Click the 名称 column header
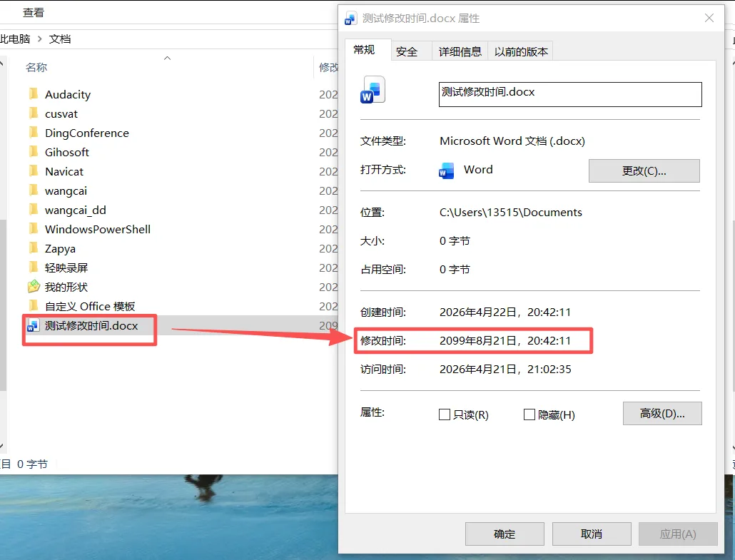This screenshot has width=735, height=560. [36, 68]
